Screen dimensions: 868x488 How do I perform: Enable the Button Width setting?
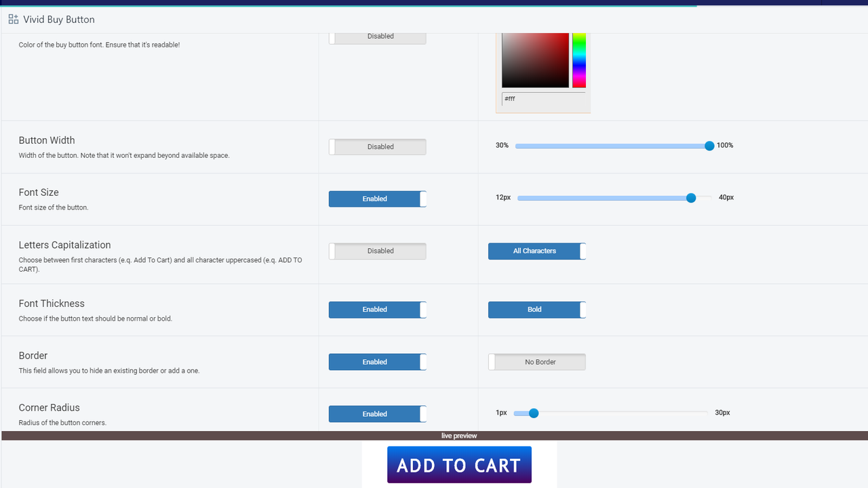coord(377,146)
